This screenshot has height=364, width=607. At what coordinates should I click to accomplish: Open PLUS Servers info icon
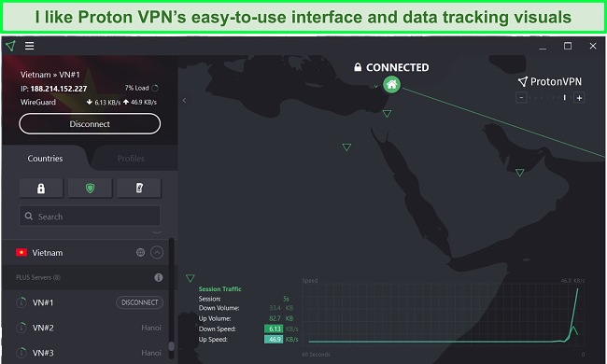pos(159,277)
